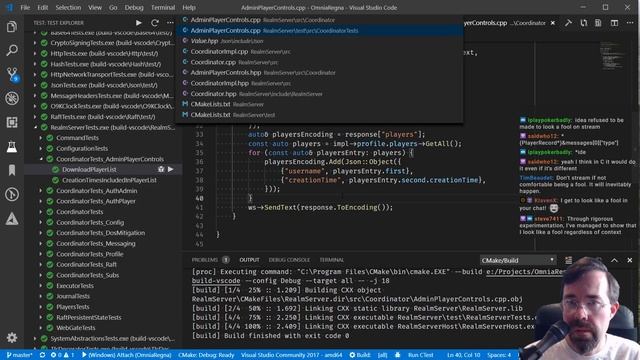The height and width of the screenshot is (360, 640).
Task: Open the GitLens icon in activity bar
Action: click(12, 194)
